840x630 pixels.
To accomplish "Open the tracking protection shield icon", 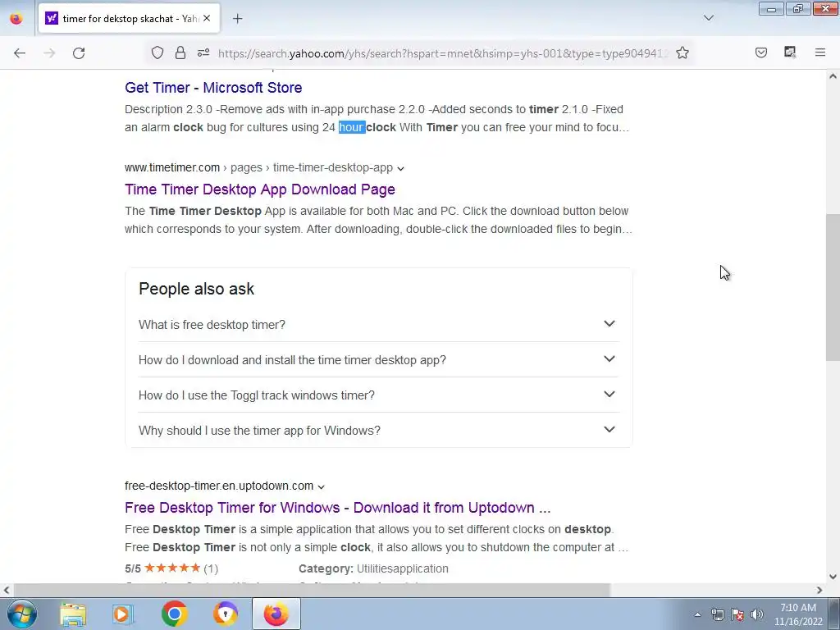I will click(x=157, y=52).
